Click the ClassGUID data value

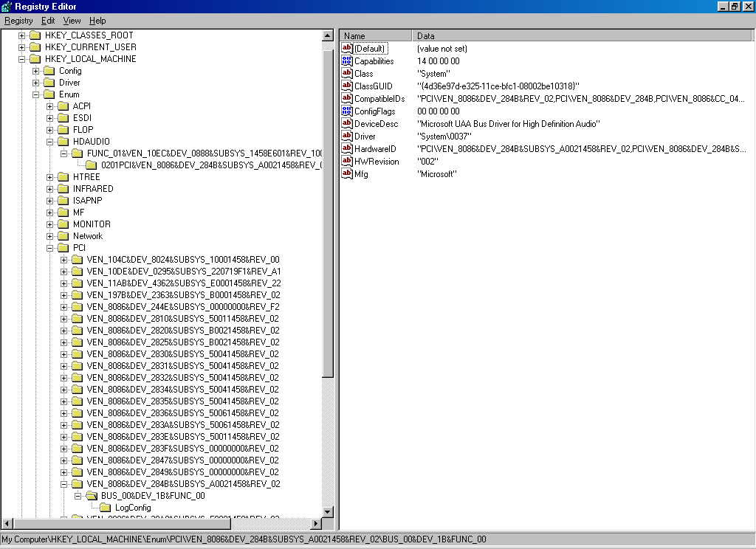pos(498,86)
